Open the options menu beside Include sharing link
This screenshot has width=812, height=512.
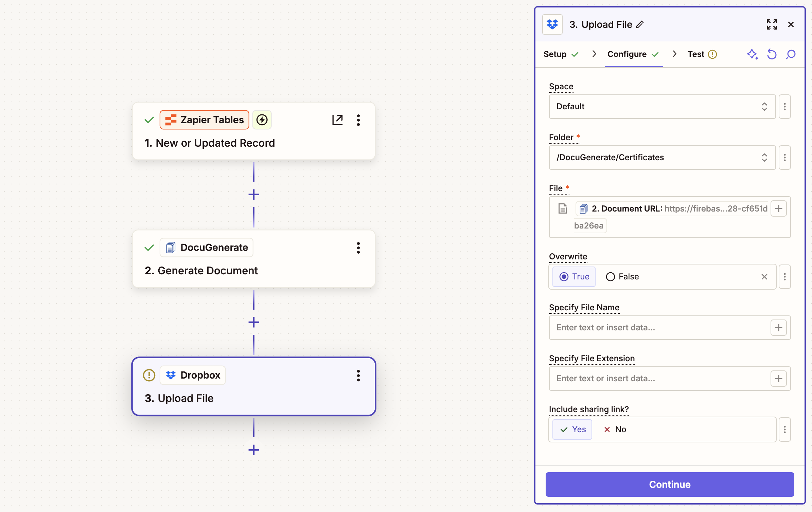pyautogui.click(x=785, y=429)
